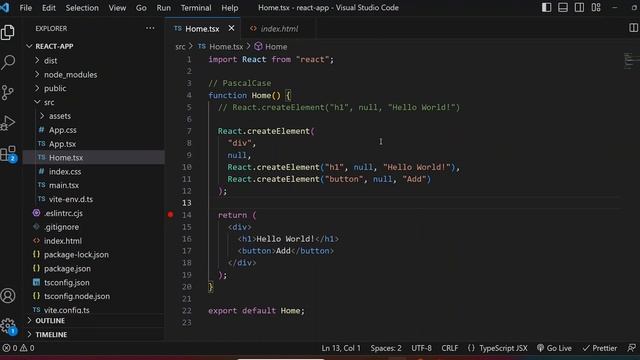Click Spaces: 2 indentation setting

tap(386, 348)
